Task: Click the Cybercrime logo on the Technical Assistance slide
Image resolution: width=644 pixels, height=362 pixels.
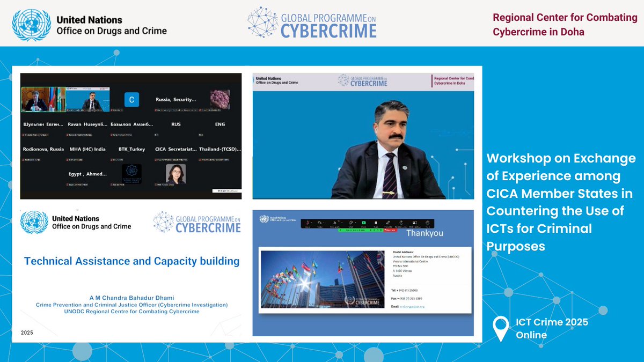Action: click(197, 223)
